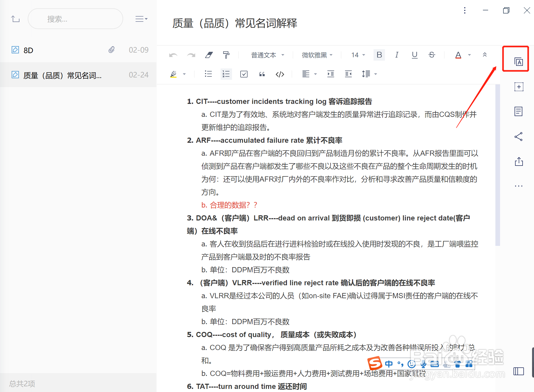The image size is (534, 392).
Task: Toggle bold formatting
Action: click(x=379, y=55)
